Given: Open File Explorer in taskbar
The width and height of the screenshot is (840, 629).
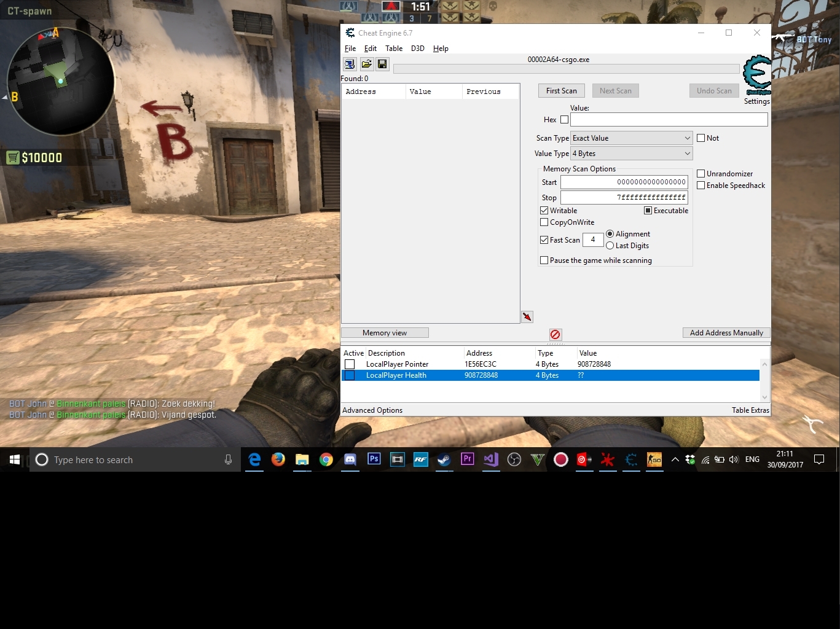Looking at the screenshot, I should point(302,459).
